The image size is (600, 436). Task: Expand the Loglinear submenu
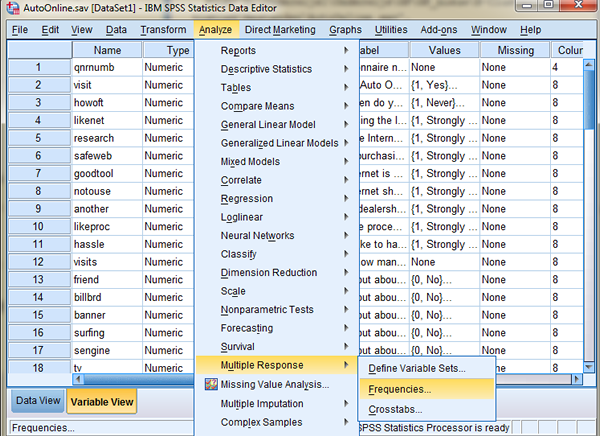(277, 217)
